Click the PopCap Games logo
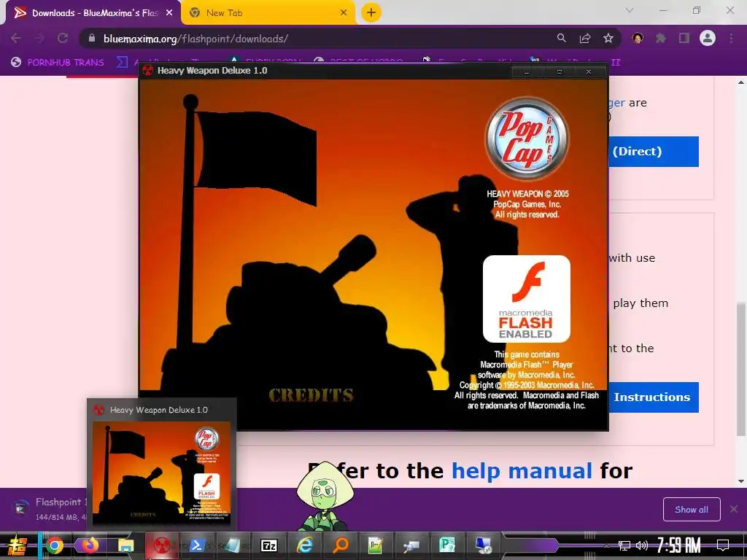747x560 pixels. pos(527,138)
